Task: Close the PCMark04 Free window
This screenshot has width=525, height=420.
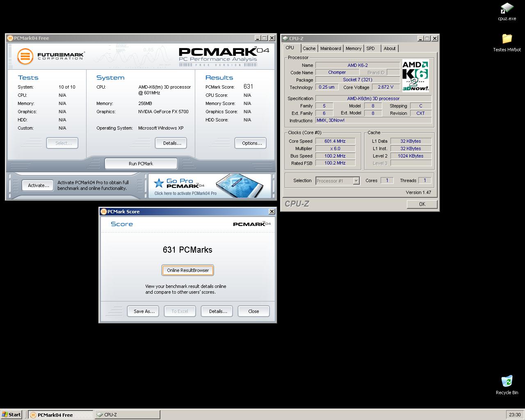Action: pos(272,38)
